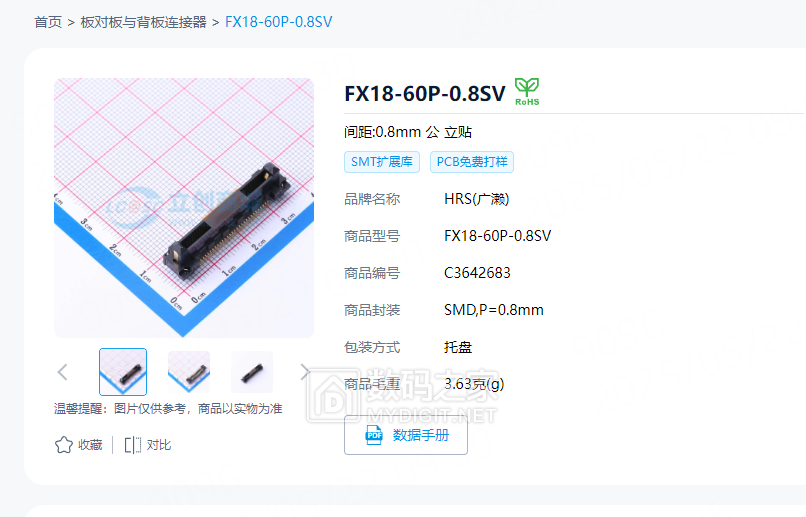The image size is (806, 517).
Task: Click the 对比 compare text
Action: (159, 445)
